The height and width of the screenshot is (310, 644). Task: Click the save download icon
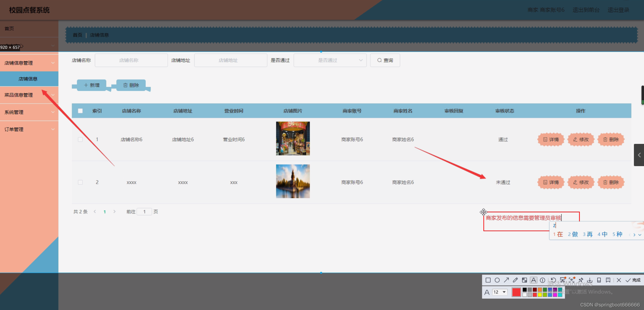590,280
